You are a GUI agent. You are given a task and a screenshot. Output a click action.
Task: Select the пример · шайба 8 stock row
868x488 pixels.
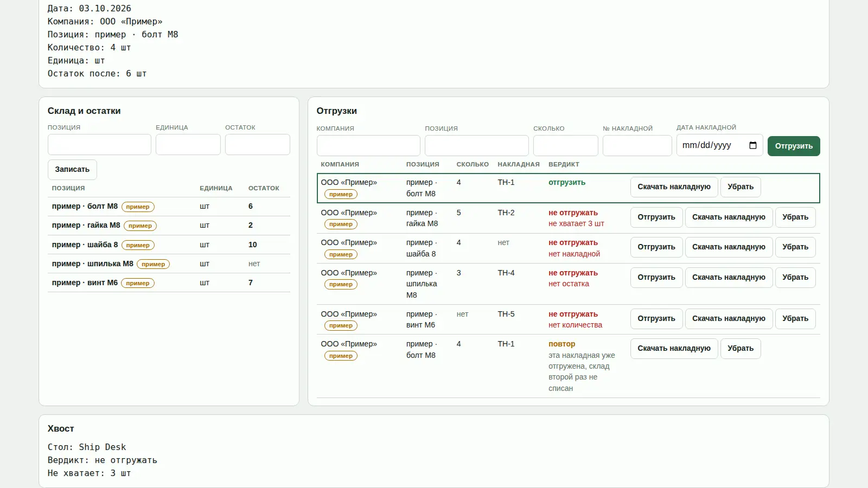pos(169,245)
